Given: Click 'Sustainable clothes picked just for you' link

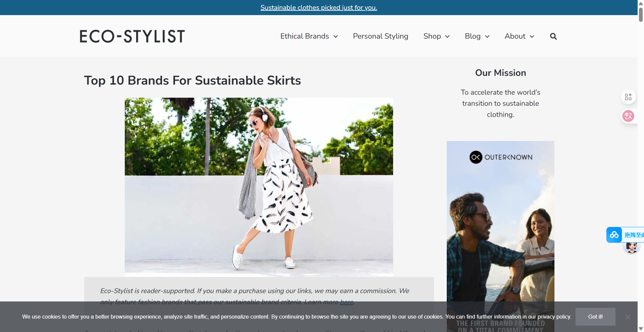Looking at the screenshot, I should tap(319, 7).
